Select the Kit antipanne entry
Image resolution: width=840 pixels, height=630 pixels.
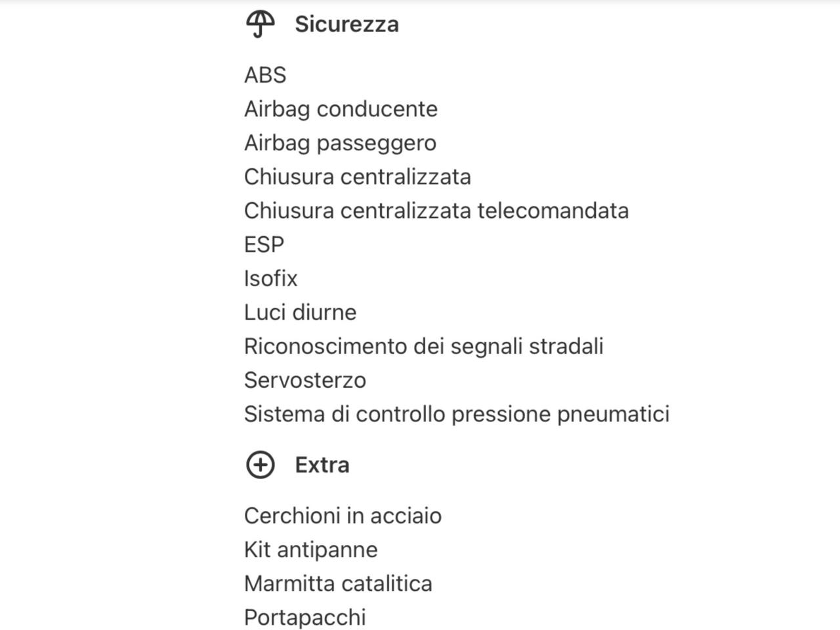point(310,549)
